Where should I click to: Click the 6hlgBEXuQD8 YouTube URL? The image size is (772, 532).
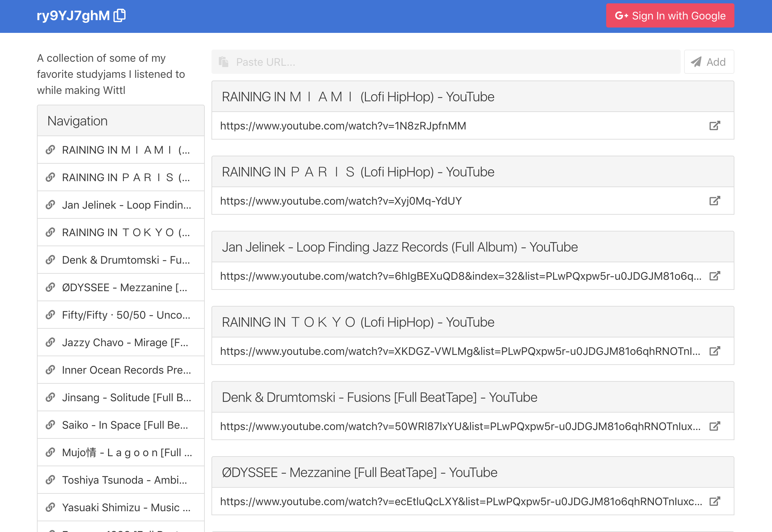tap(461, 276)
